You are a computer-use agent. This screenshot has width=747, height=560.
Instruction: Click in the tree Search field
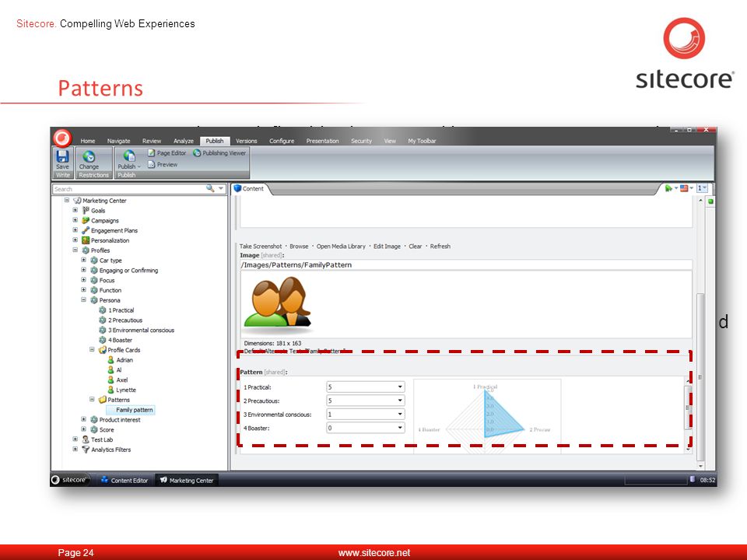[128, 189]
